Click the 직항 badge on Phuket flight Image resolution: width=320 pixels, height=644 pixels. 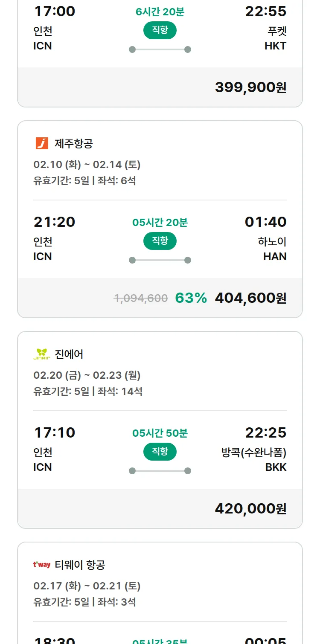160,30
